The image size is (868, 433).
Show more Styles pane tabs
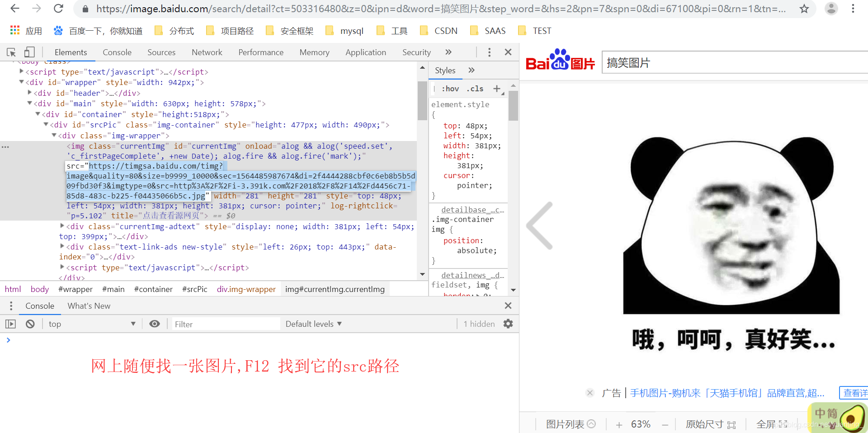coord(472,71)
